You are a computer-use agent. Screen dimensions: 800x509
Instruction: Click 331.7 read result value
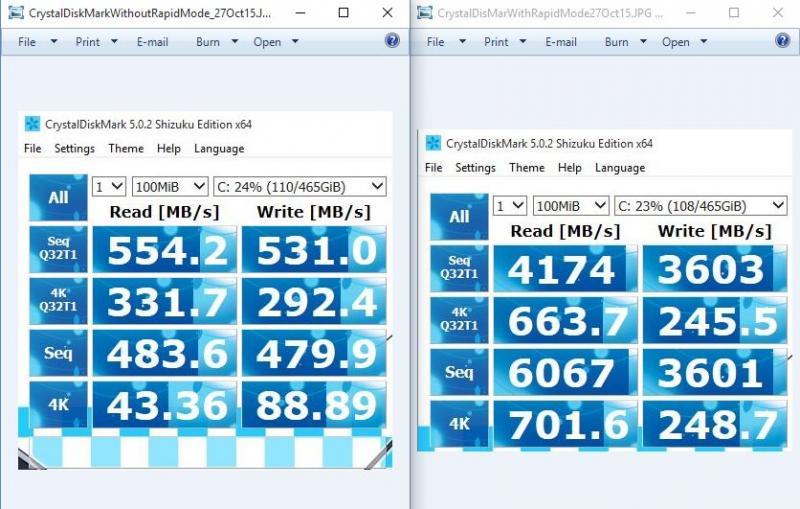click(x=164, y=301)
